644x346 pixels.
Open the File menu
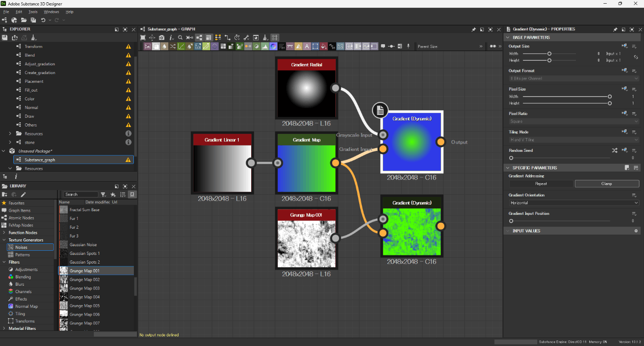pos(6,12)
